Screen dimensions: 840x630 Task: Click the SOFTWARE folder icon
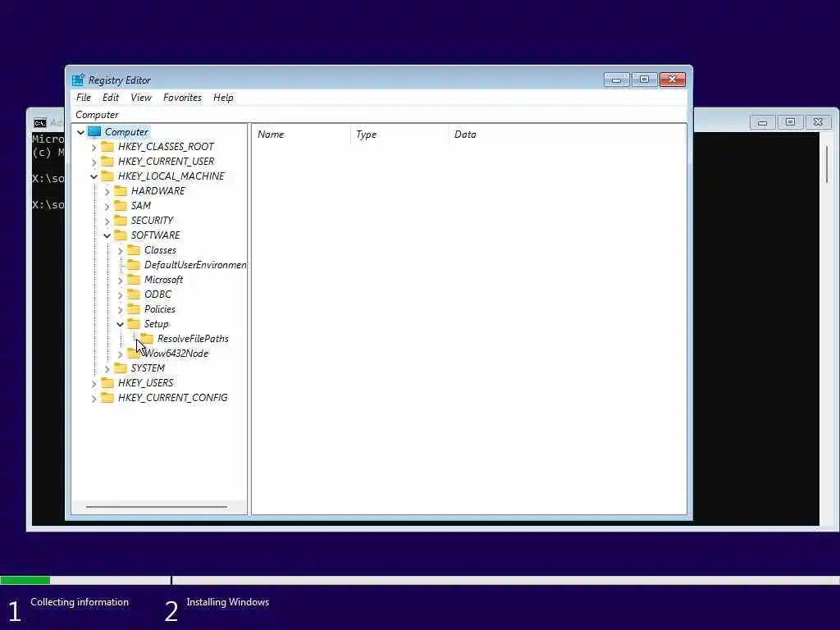pos(121,235)
